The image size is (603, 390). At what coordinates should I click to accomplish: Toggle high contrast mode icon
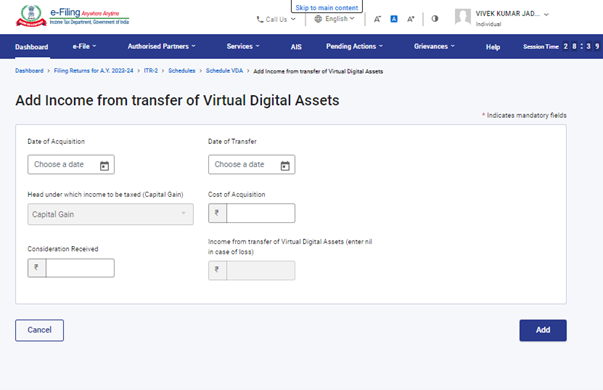(x=435, y=18)
